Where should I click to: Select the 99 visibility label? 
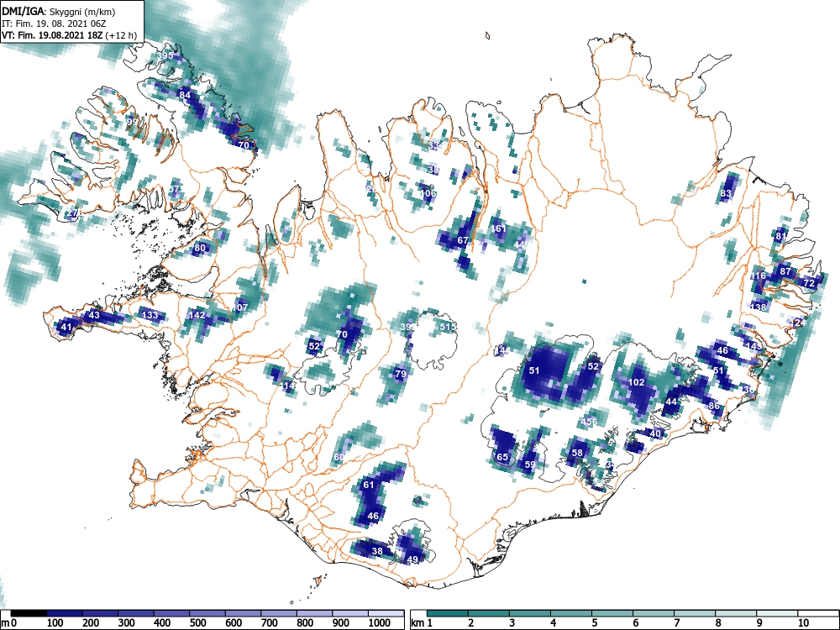(x=133, y=122)
